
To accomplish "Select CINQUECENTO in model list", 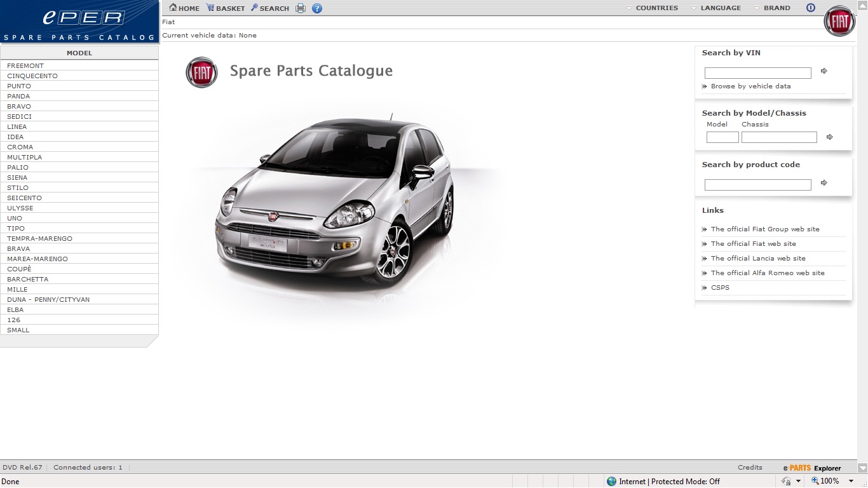I will click(79, 76).
